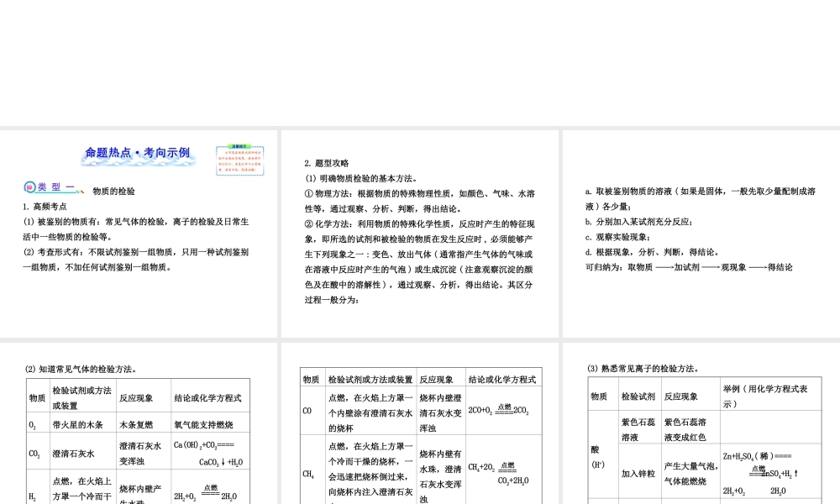
Task: Select the slide titled (2) 知道常见气体的检验方法
Action: coord(139,423)
